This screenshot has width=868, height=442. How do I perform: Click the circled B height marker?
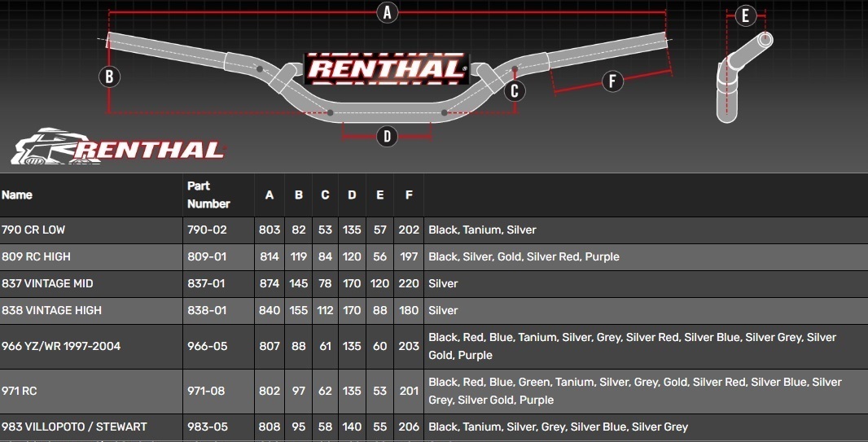tap(109, 77)
